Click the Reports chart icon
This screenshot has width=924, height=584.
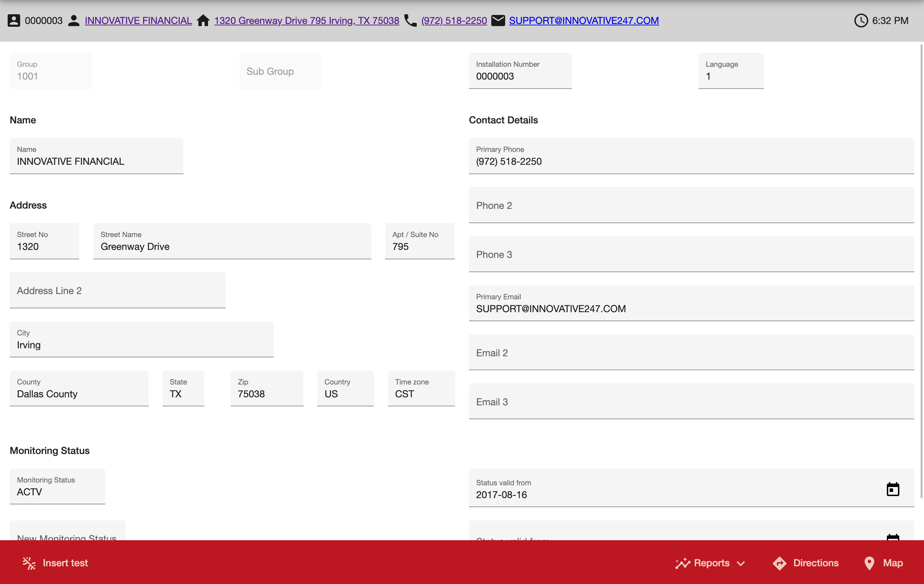(683, 563)
